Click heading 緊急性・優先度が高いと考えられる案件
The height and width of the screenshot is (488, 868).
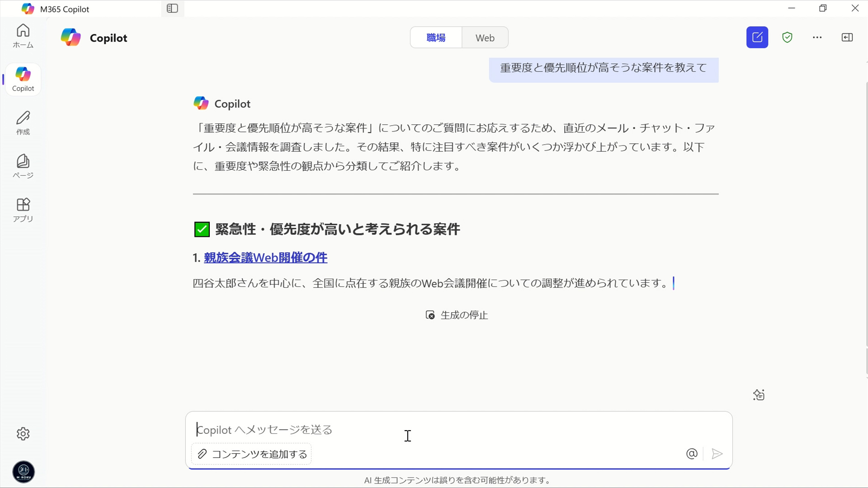click(x=337, y=229)
